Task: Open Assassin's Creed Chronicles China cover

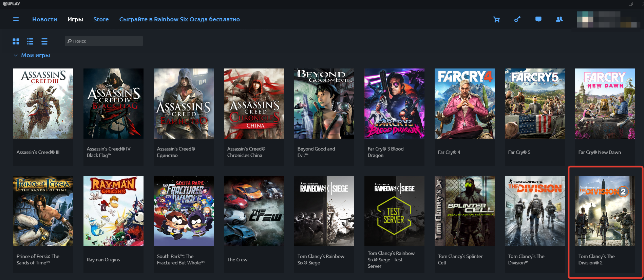Action: tap(254, 103)
